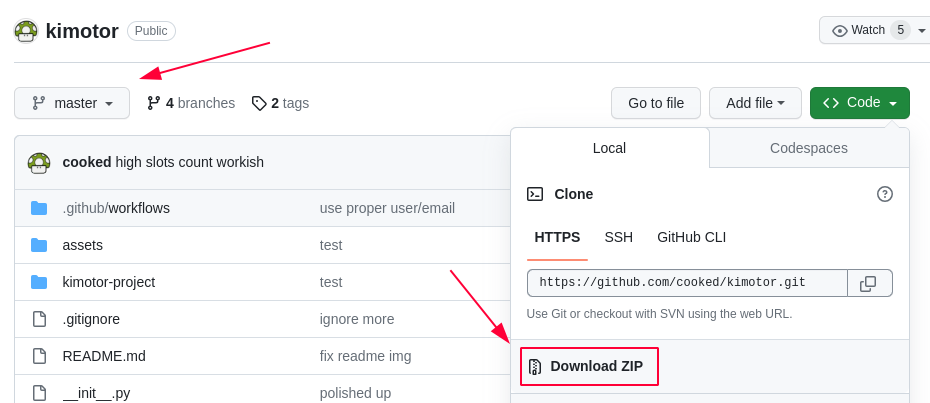This screenshot has height=403, width=930.
Task: Click the Go to file button
Action: point(656,103)
